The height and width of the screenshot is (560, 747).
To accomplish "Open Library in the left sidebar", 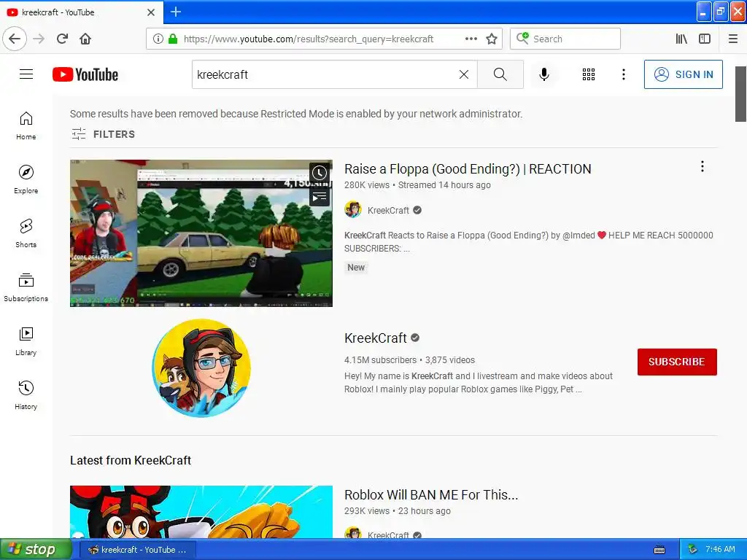I will click(x=26, y=341).
